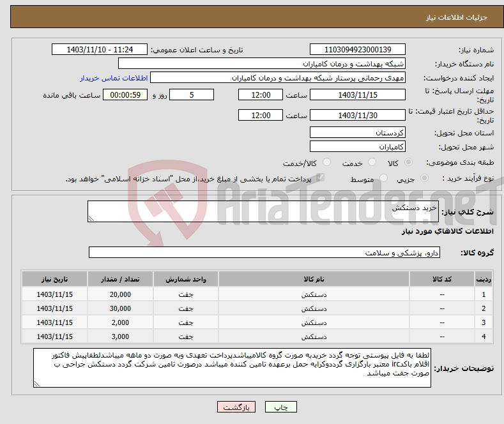This screenshot has height=424, width=504.
Task: Select the متوسط purchase type radio
Action: (x=383, y=178)
